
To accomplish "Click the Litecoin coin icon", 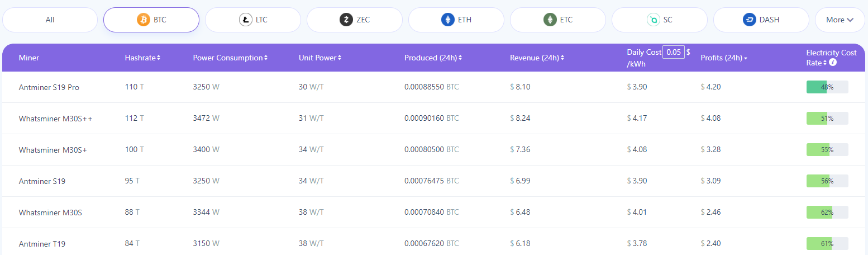I will 245,20.
